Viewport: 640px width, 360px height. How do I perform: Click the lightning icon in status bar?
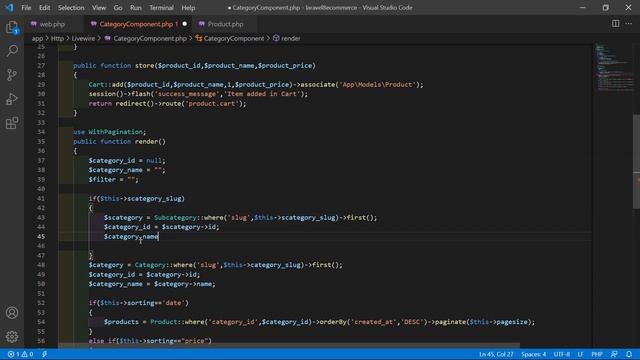click(x=44, y=354)
